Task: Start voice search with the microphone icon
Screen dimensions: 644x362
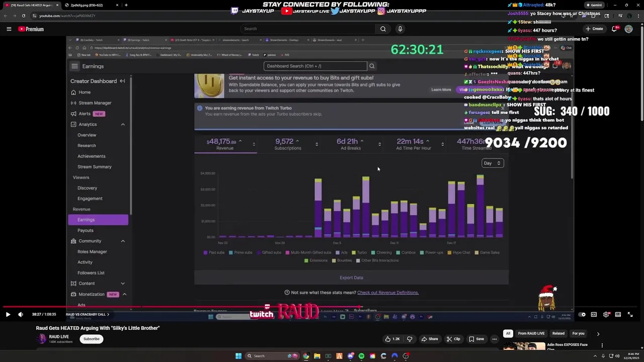Action: coord(400,29)
